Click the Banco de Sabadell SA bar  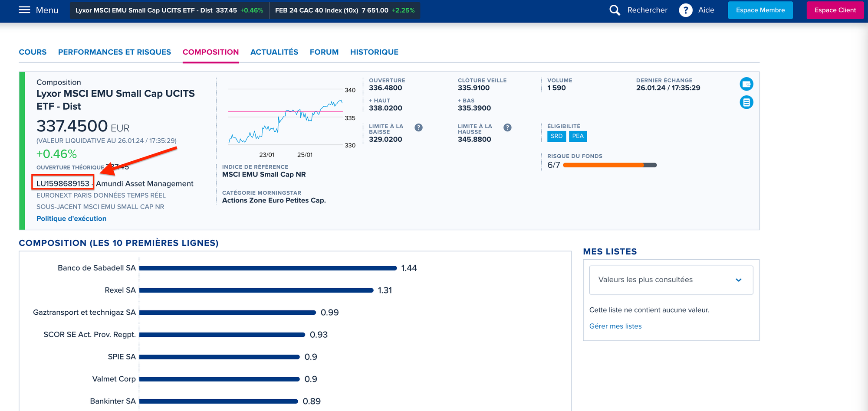point(268,268)
